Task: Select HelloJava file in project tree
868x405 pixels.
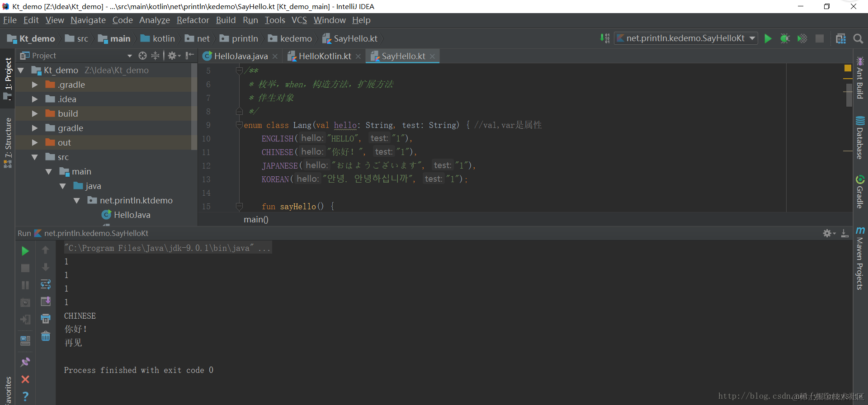Action: (132, 215)
